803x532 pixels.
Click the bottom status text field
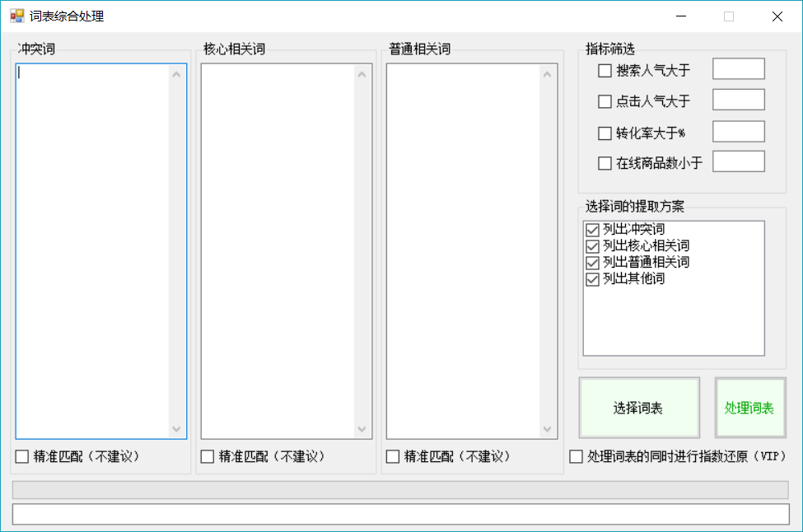pos(400,514)
